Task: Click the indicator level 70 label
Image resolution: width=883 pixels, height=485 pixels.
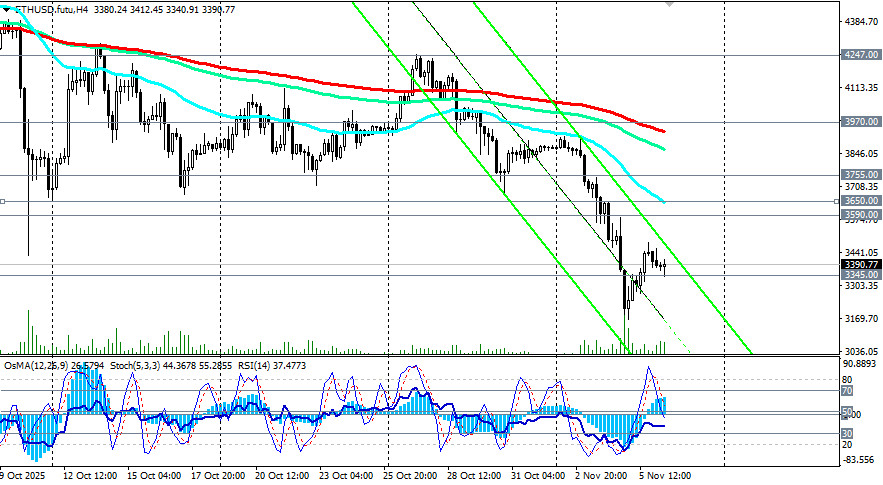Action: [x=847, y=392]
